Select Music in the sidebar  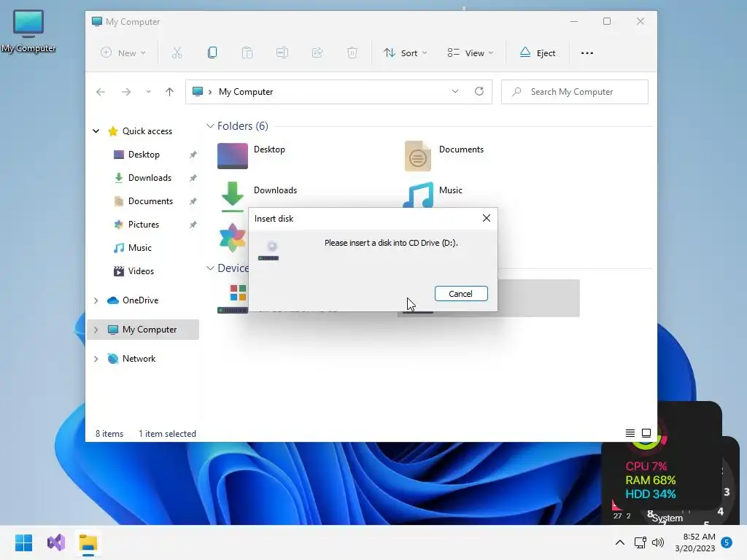click(139, 248)
